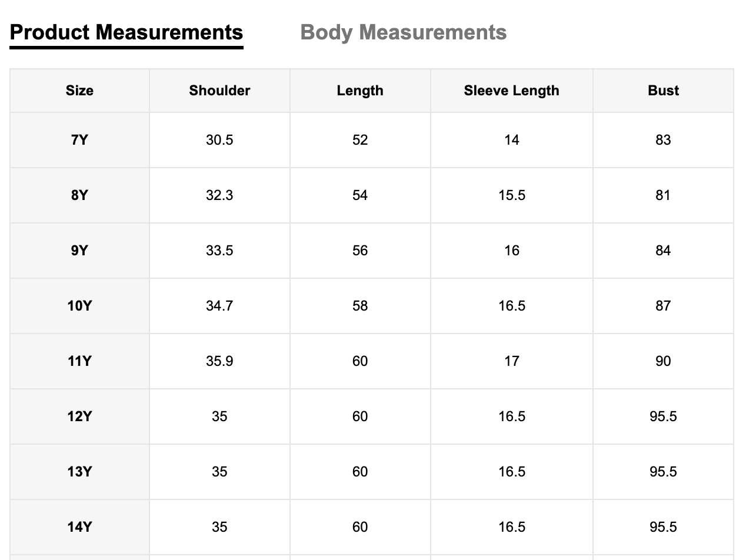Select the 87 bust value for 10Y

(x=663, y=306)
